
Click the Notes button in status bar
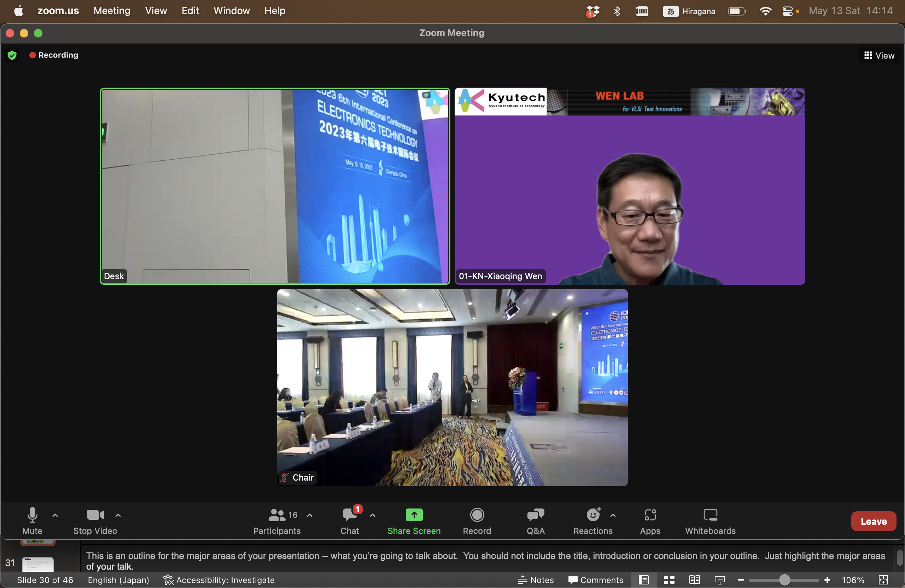pos(536,580)
